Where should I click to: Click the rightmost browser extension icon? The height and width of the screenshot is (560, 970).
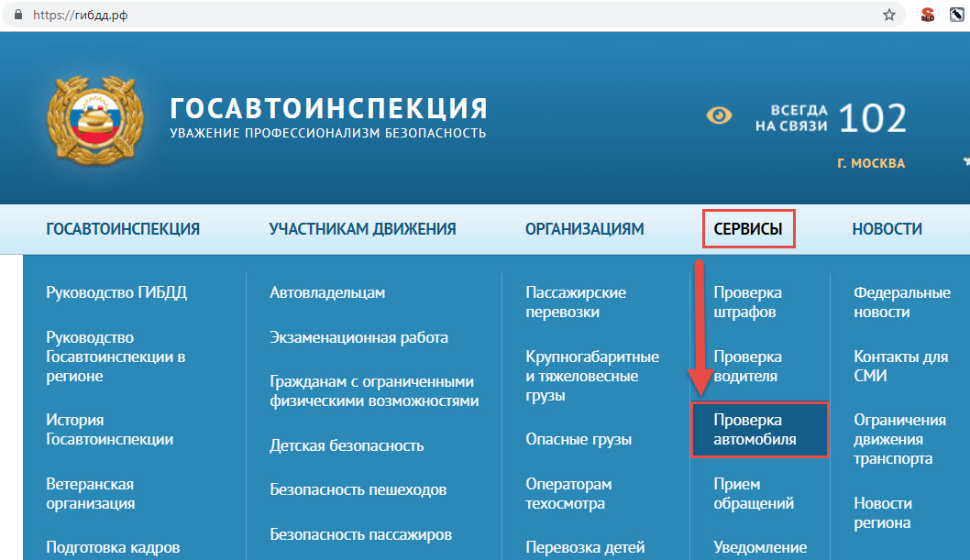click(x=956, y=15)
